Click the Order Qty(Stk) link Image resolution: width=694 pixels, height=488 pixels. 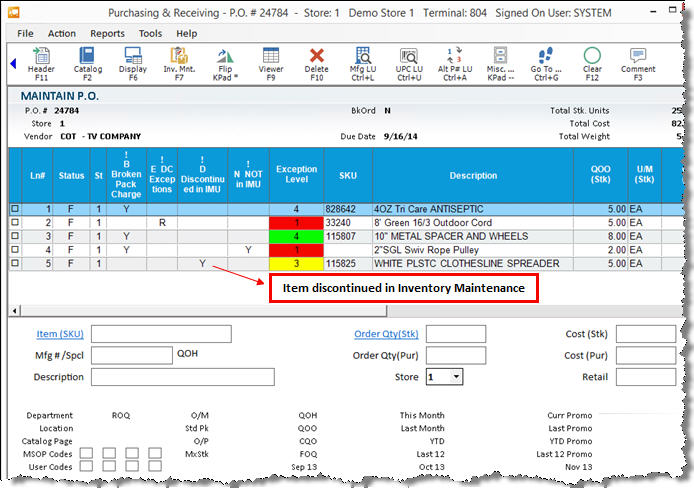tap(386, 334)
